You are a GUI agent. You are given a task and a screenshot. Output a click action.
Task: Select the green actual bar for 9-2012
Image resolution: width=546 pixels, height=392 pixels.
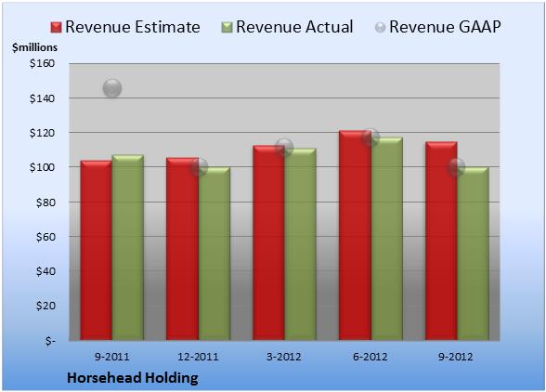click(x=473, y=254)
